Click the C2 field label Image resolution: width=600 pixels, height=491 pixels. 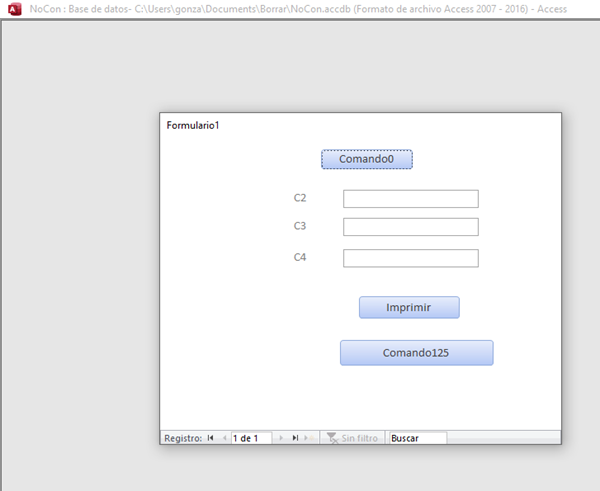click(x=300, y=198)
